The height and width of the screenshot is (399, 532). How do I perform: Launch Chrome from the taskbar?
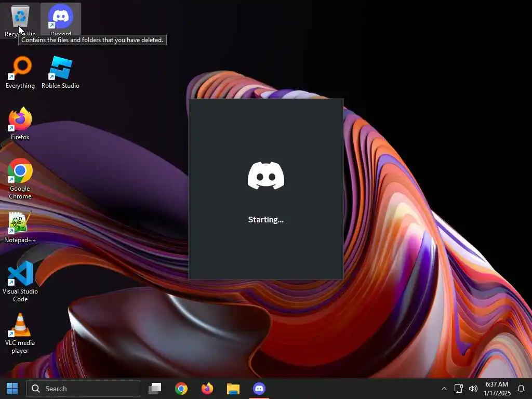(181, 389)
